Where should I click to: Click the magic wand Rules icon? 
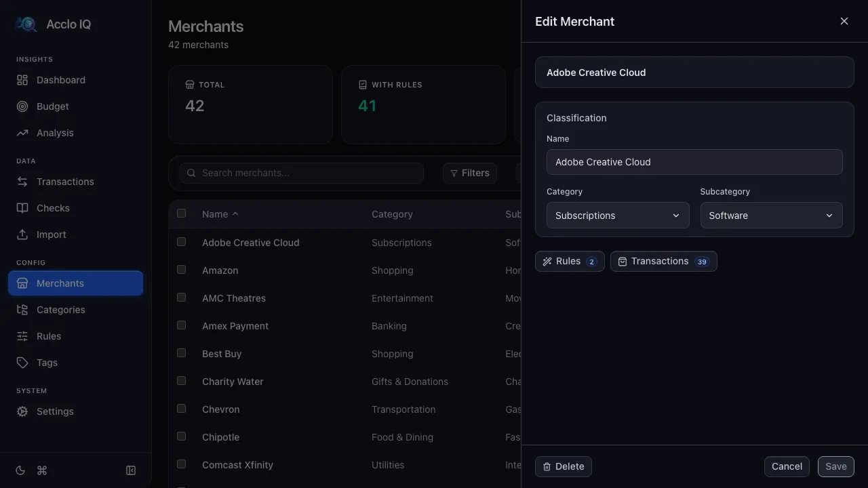pos(547,262)
